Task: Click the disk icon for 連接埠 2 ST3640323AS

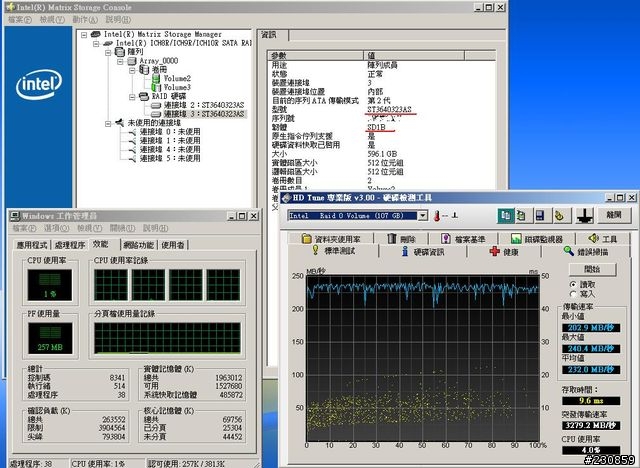Action: [156, 105]
